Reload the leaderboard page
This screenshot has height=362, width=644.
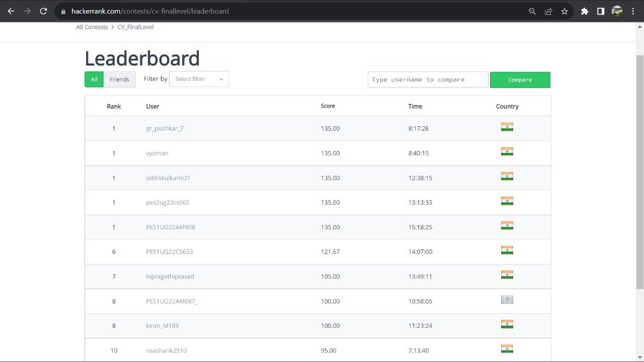pyautogui.click(x=43, y=11)
